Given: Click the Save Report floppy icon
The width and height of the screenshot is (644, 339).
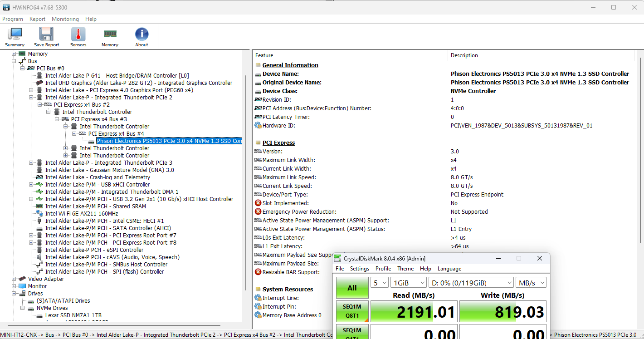Looking at the screenshot, I should point(46,34).
